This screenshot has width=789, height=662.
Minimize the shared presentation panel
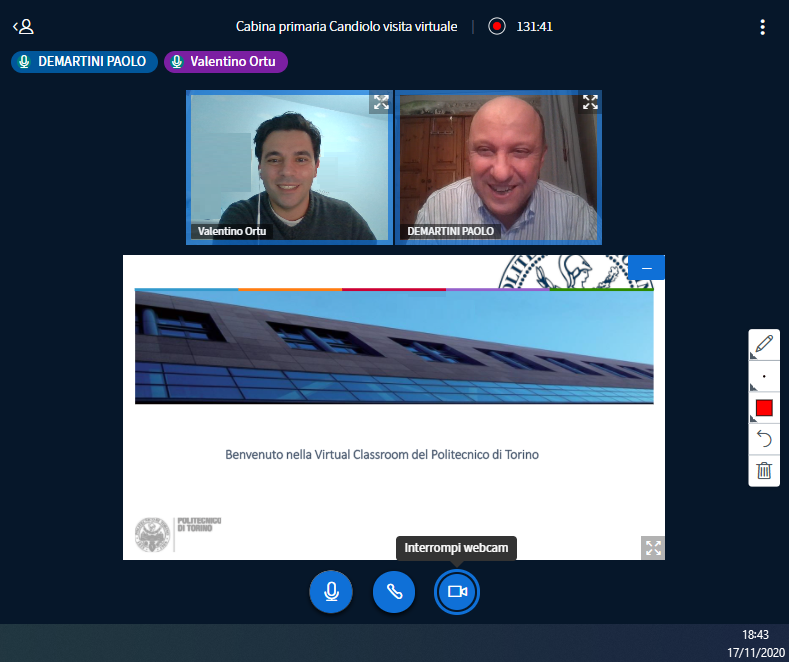point(646,268)
